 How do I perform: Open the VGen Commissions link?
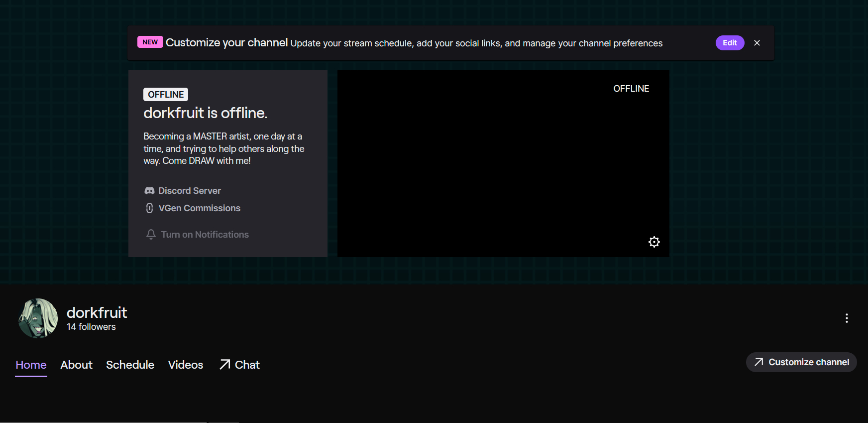tap(199, 208)
